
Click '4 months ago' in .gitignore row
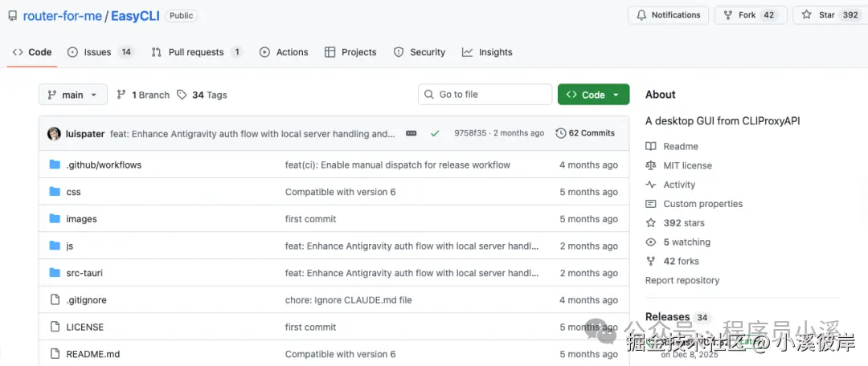coord(588,300)
